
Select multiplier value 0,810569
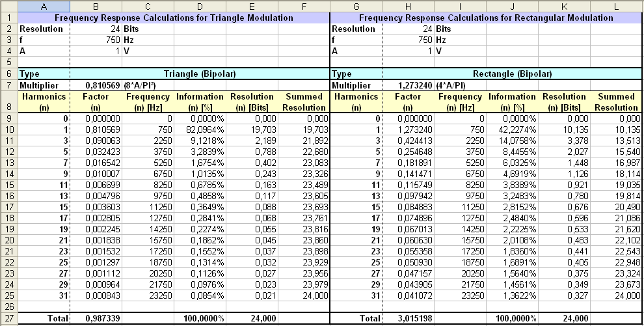(x=96, y=85)
